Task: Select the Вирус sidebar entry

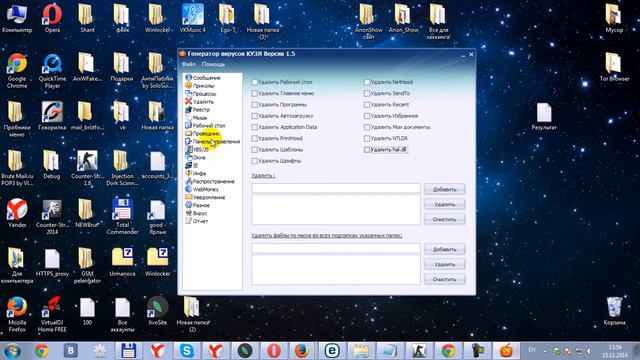Action: (x=196, y=213)
